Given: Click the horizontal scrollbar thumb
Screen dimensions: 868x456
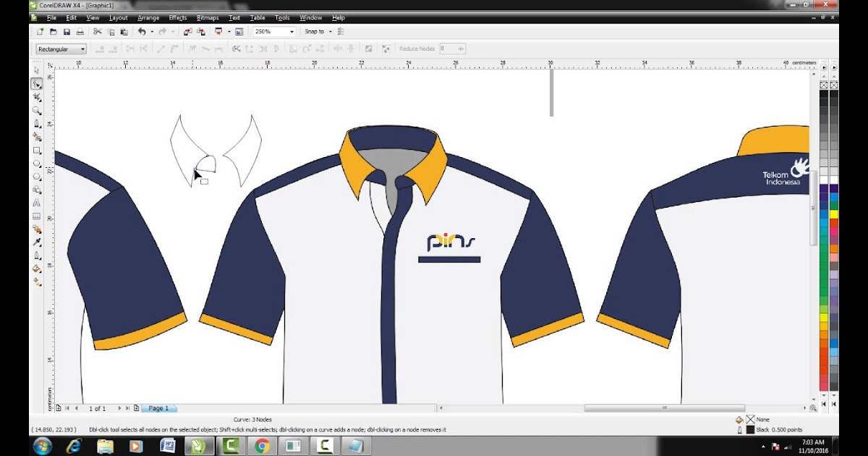Looking at the screenshot, I should (664, 408).
